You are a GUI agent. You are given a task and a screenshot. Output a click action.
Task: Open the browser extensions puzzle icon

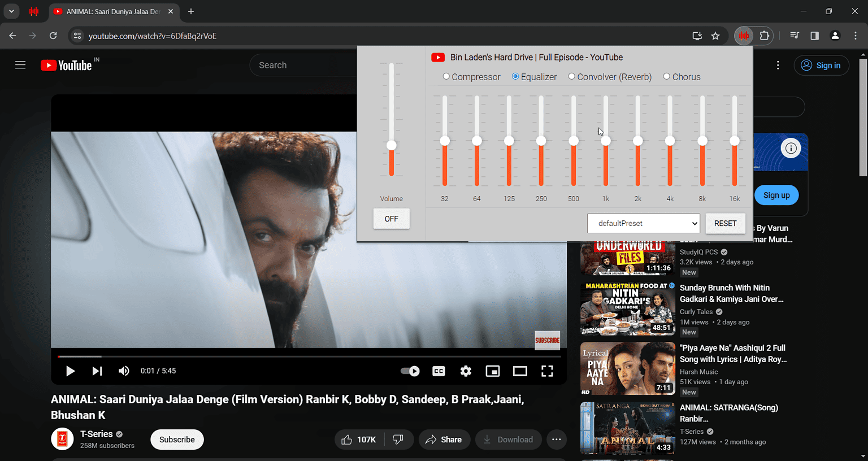tap(765, 35)
